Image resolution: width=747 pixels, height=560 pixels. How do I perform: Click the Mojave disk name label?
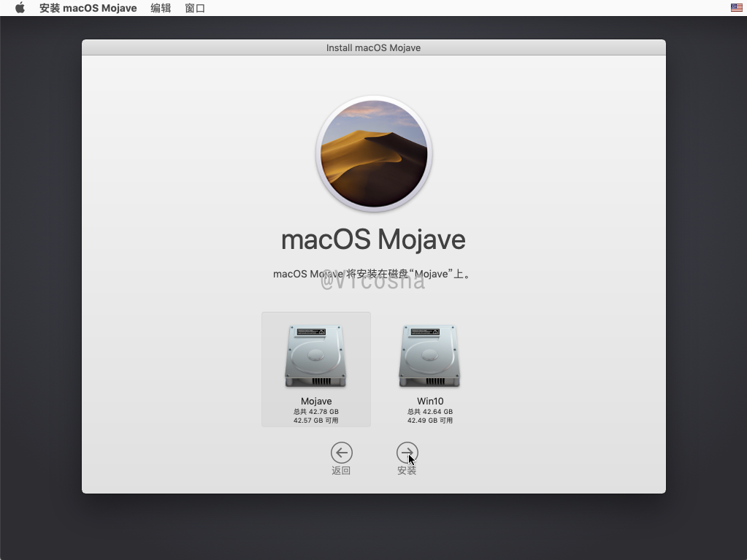tap(316, 401)
